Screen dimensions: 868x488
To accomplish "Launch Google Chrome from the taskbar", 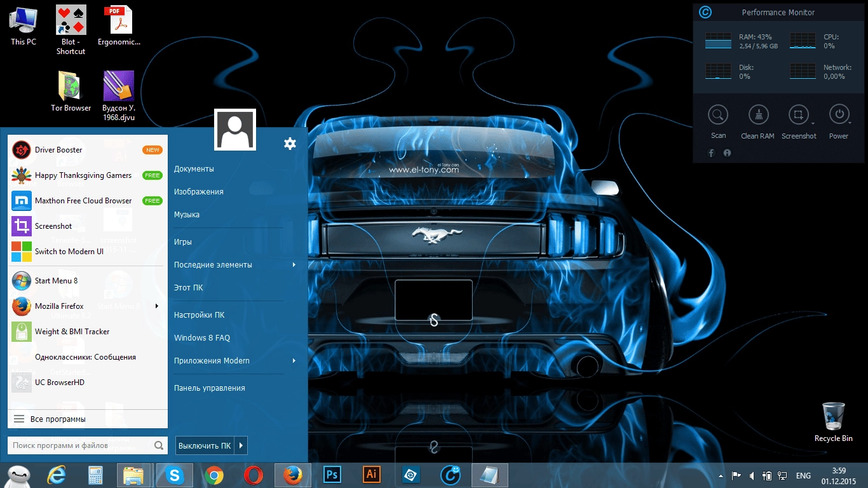I will pyautogui.click(x=214, y=475).
